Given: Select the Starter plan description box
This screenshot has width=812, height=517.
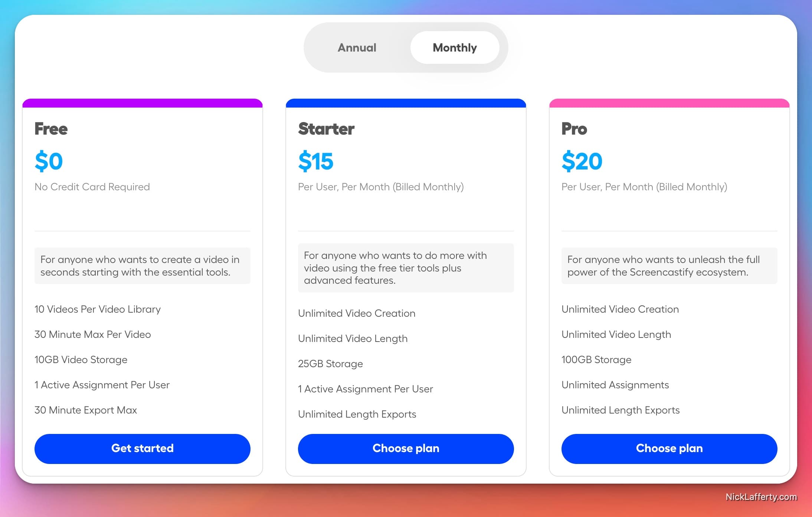Looking at the screenshot, I should [406, 268].
